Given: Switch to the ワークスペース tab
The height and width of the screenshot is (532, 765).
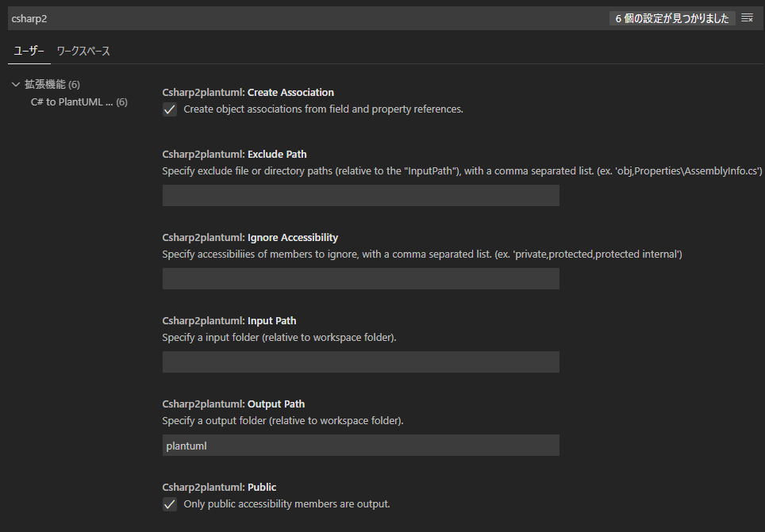Looking at the screenshot, I should point(83,52).
